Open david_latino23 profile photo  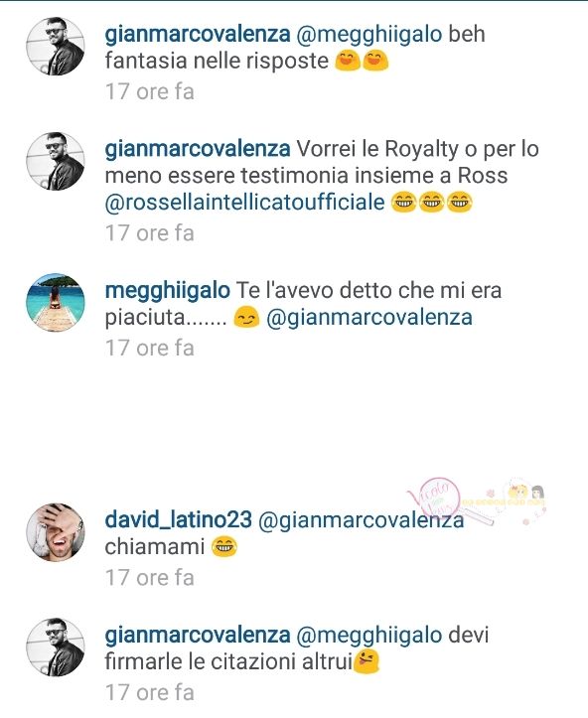pos(56,532)
